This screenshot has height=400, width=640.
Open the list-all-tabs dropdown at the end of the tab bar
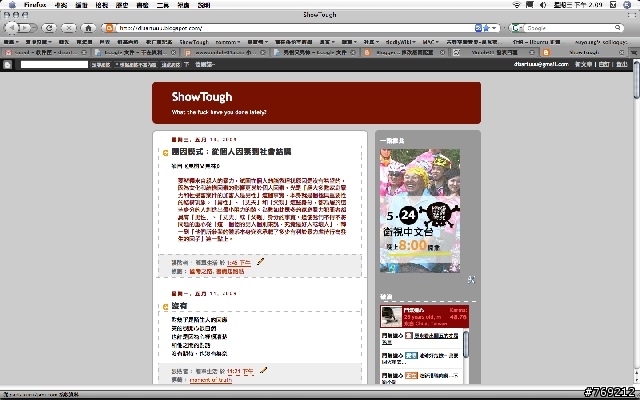[634, 52]
